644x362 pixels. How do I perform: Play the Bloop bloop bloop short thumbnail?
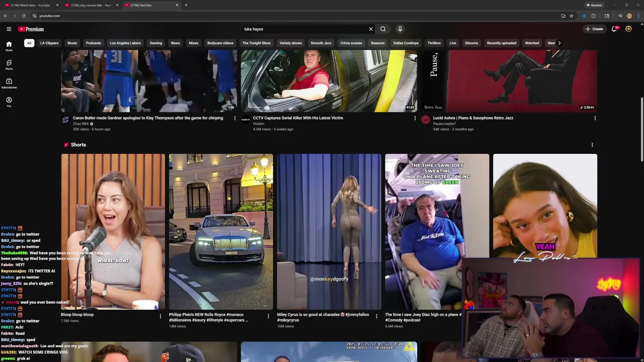tap(113, 232)
